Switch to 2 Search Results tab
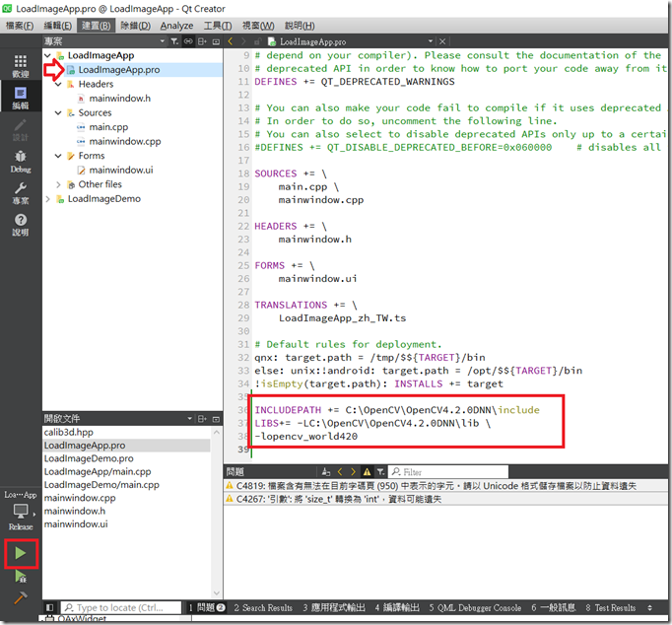This screenshot has height=625, width=672. coord(263,608)
